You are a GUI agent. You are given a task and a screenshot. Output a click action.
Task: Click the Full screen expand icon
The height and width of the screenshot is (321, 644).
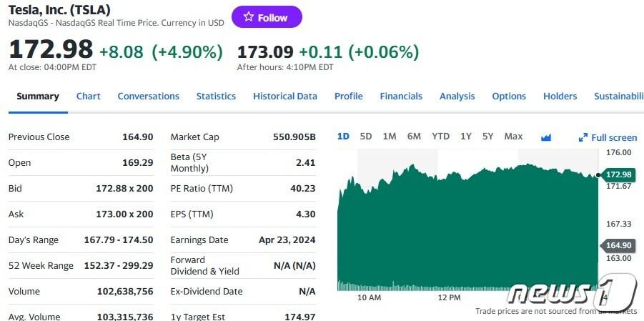coord(583,137)
